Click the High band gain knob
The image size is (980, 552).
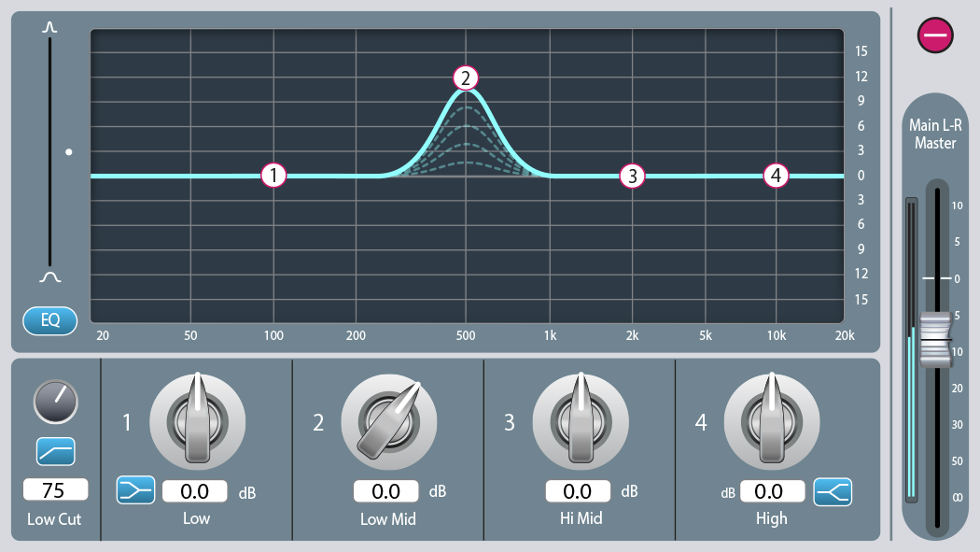point(772,421)
